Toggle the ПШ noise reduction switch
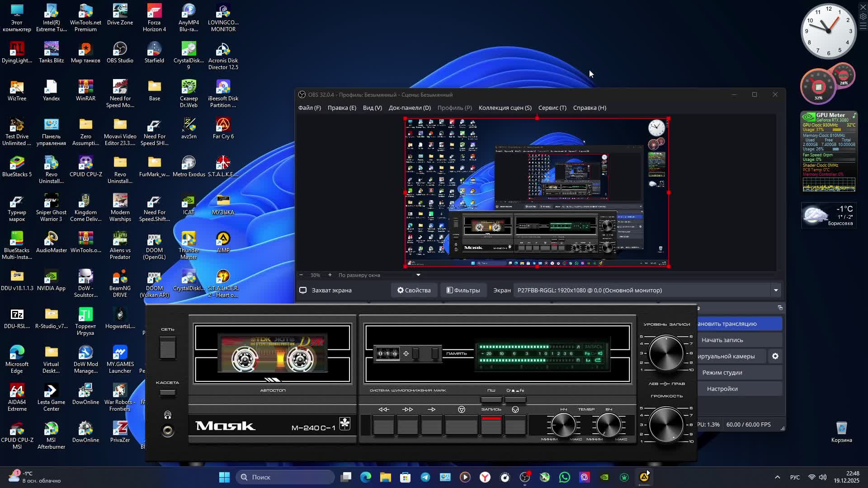The width and height of the screenshot is (868, 488). (491, 399)
